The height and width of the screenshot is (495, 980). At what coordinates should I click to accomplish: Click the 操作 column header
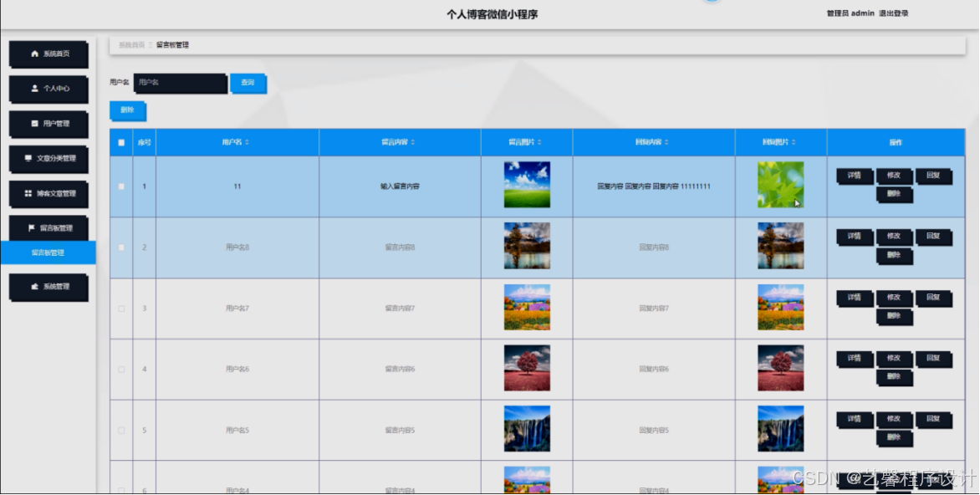pyautogui.click(x=896, y=142)
